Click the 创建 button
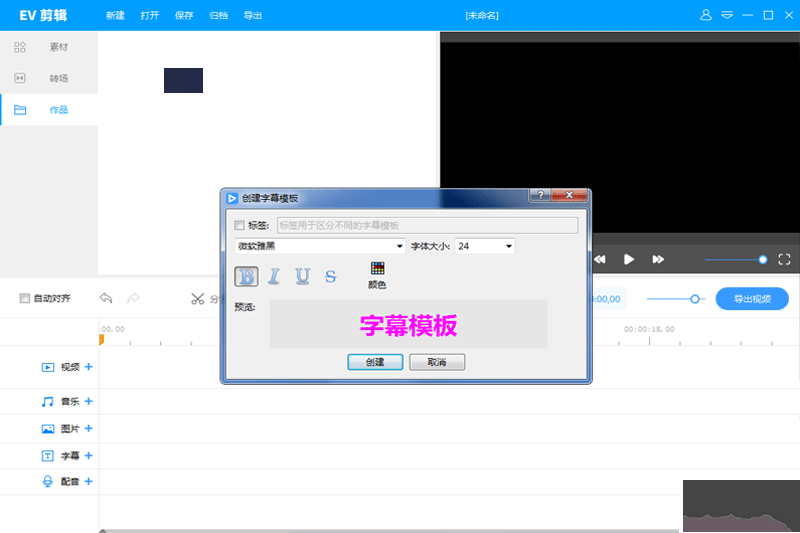The image size is (800, 533). click(x=375, y=362)
